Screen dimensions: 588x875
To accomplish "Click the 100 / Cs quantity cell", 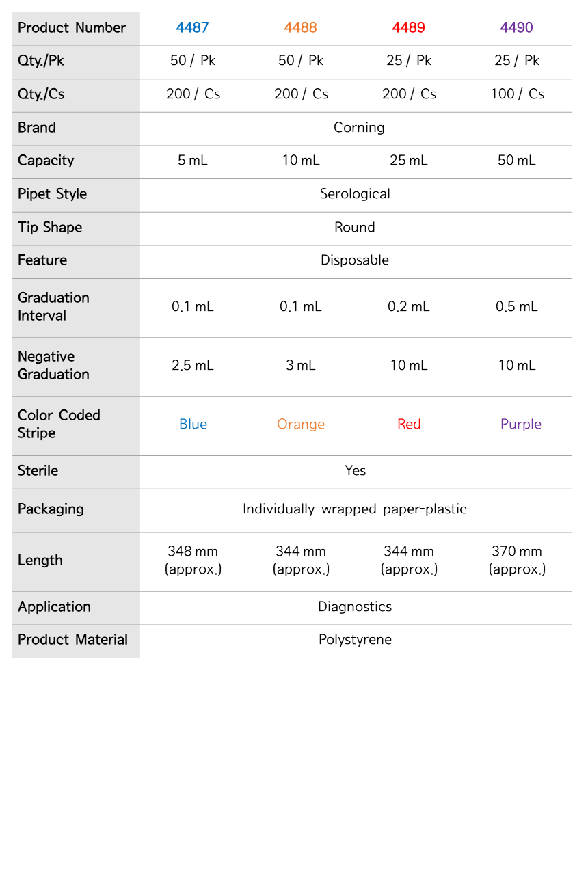I will click(x=518, y=94).
